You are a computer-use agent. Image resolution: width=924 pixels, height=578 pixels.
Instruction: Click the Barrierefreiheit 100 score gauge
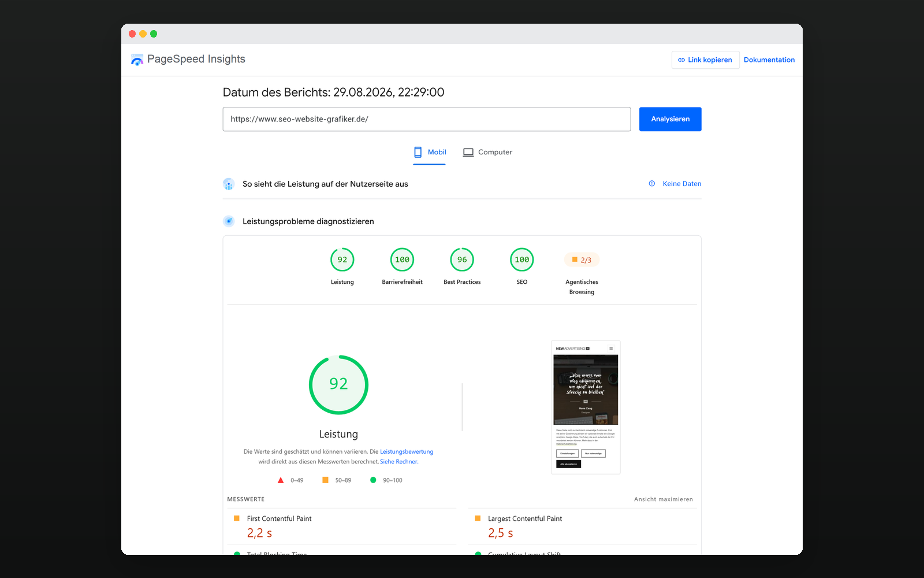tap(402, 260)
